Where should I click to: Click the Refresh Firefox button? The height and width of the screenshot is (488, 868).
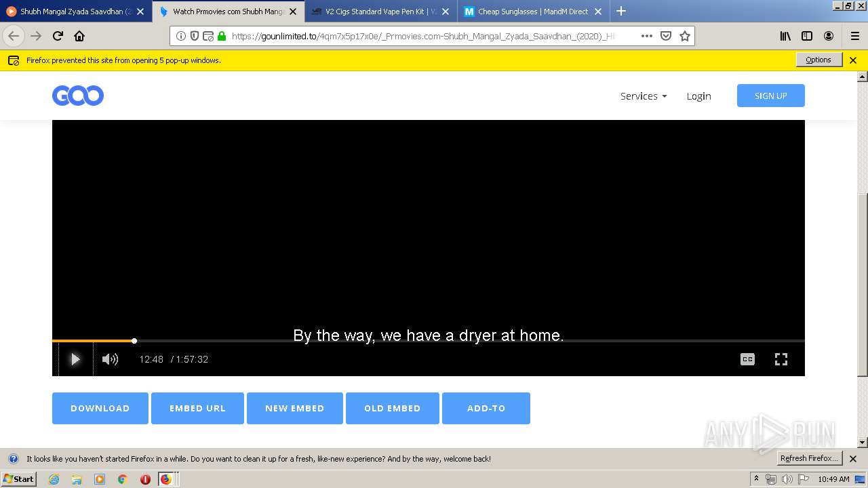[x=810, y=458]
